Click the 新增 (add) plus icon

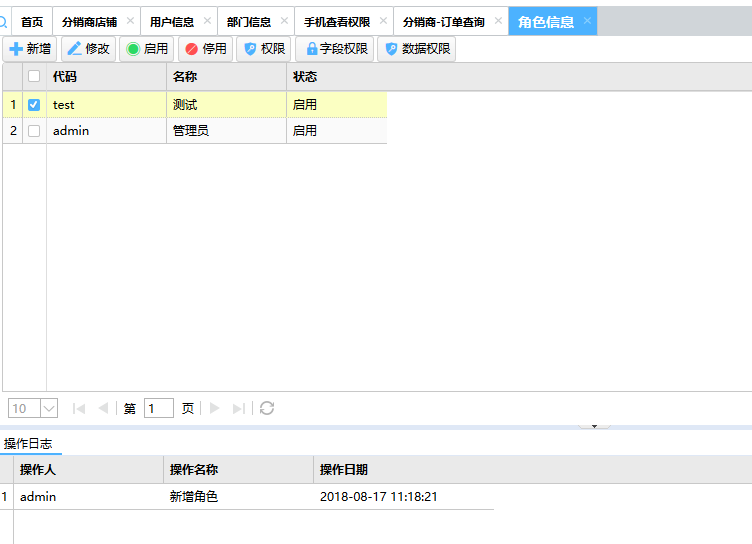click(16, 49)
